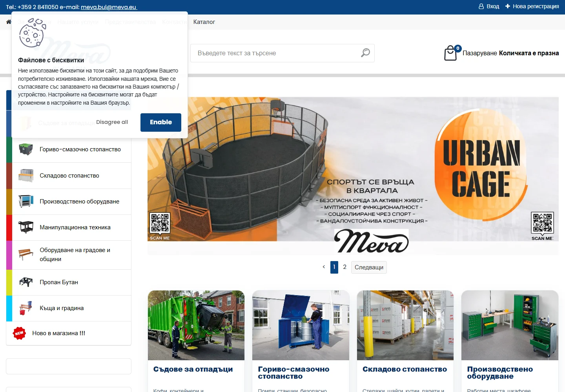Click the user login icon

[x=481, y=7]
